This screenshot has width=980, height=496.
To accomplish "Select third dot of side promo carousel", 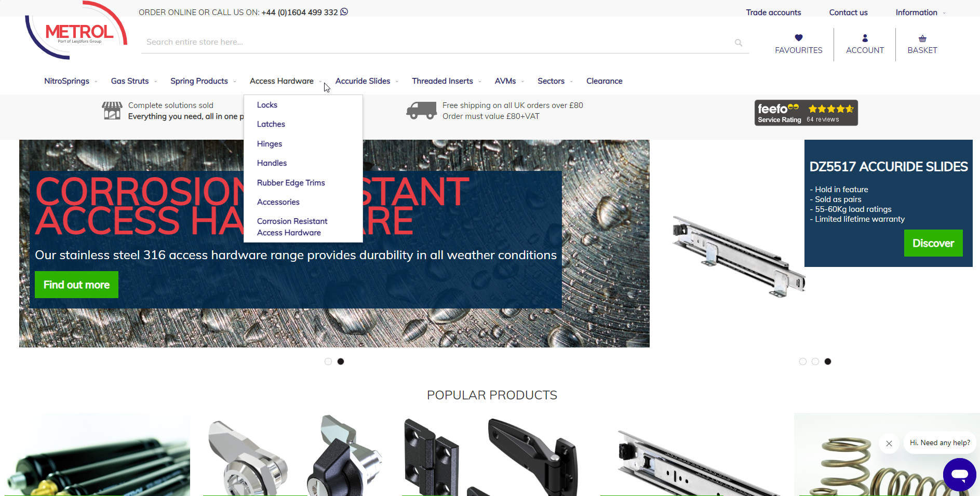I will pos(828,361).
